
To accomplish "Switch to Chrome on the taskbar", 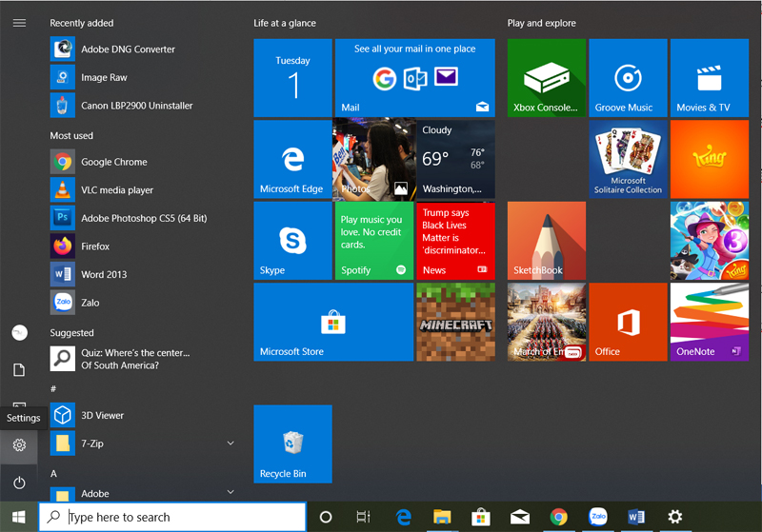I will coord(558,517).
